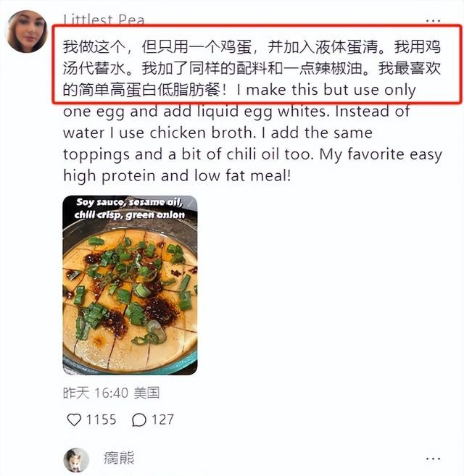Screen dimensions: 464x476
Task: Click the first Chinese line starting 我做这个
Action: [252, 47]
